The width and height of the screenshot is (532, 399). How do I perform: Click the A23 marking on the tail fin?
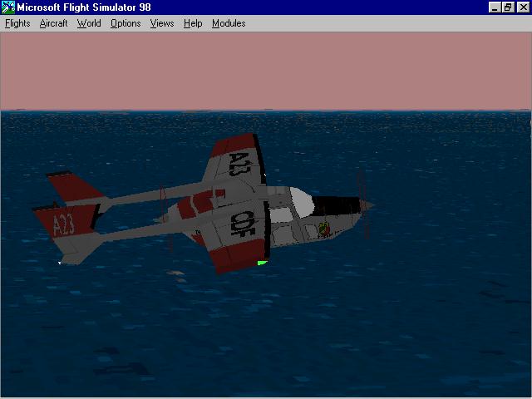(64, 224)
